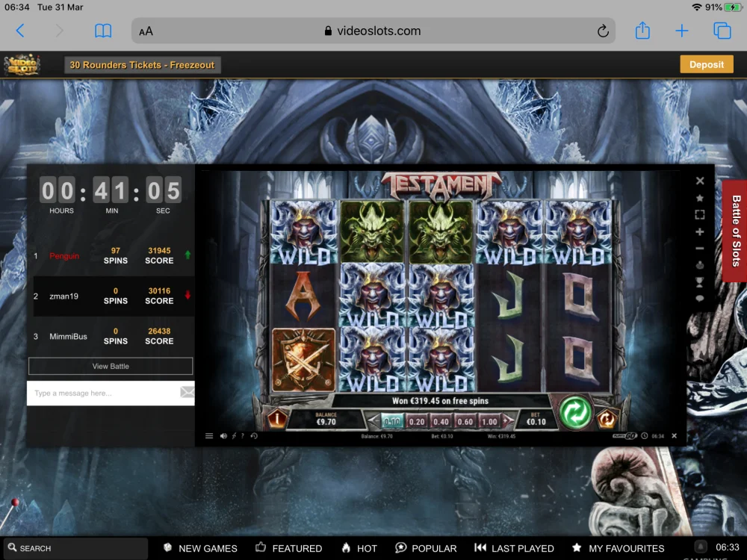This screenshot has height=560, width=747.
Task: Send chat message with envelope icon
Action: point(187,393)
